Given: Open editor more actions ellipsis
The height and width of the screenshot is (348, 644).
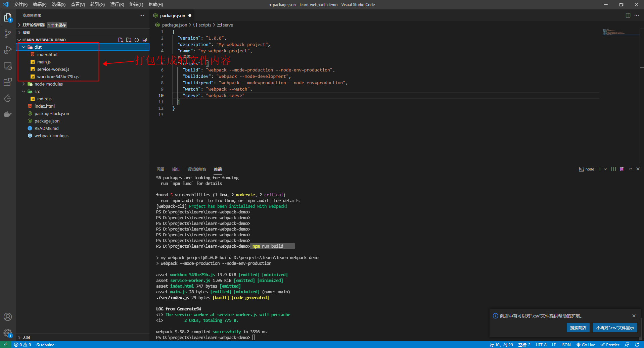Looking at the screenshot, I should pos(637,15).
